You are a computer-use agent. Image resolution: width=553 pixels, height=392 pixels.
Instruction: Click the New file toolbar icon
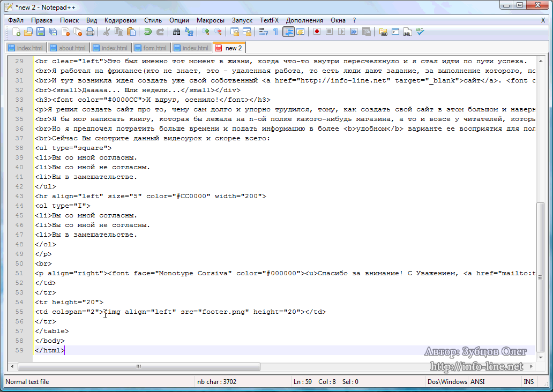pyautogui.click(x=17, y=32)
